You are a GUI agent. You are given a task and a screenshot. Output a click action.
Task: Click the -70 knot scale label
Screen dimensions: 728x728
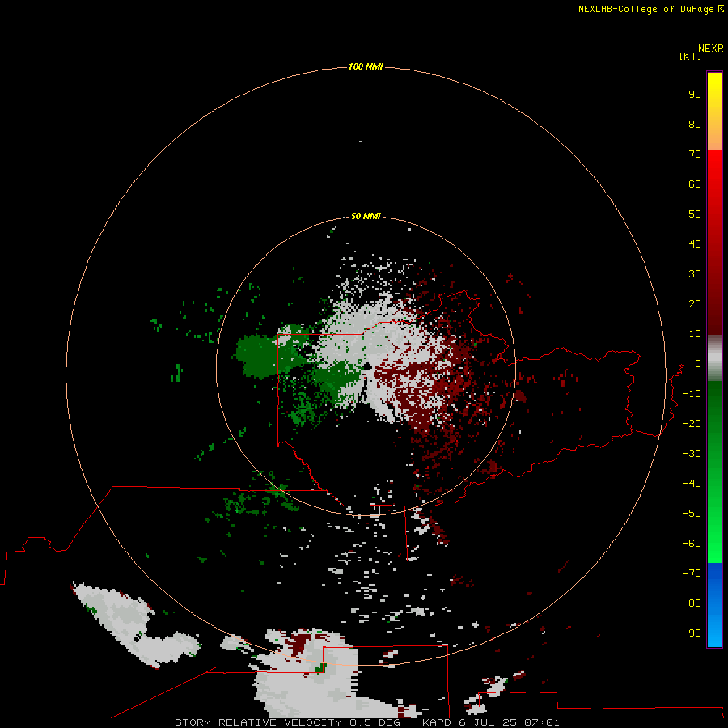[x=692, y=573]
